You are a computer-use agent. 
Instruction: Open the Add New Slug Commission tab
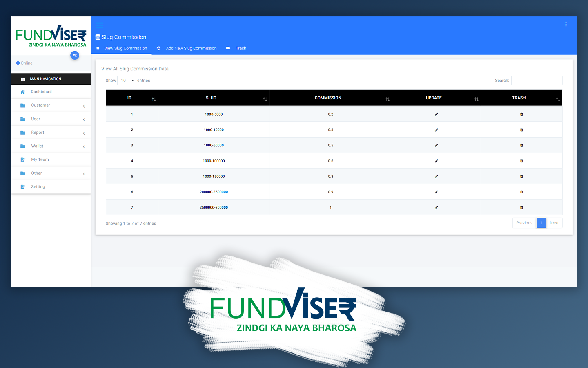click(187, 48)
